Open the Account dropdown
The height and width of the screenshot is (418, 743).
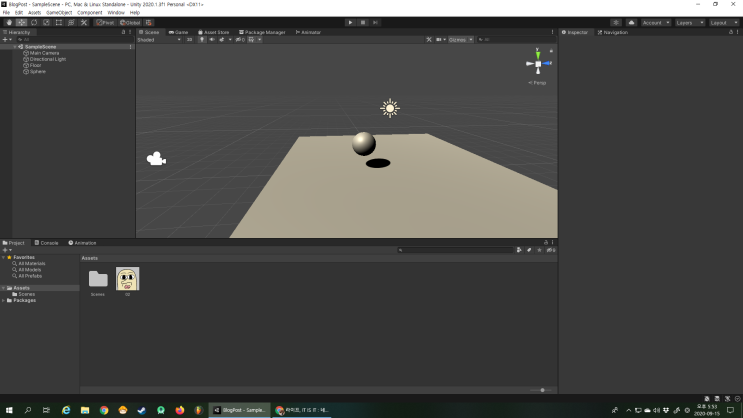[656, 22]
